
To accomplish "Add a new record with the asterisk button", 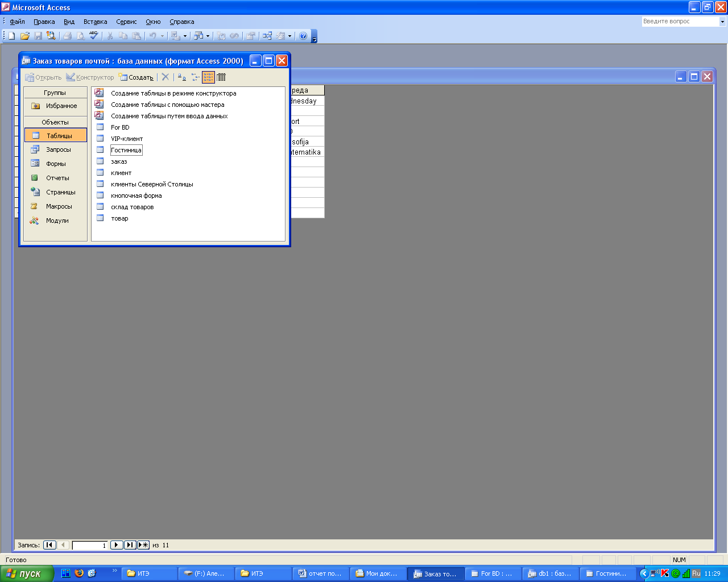I will 143,545.
